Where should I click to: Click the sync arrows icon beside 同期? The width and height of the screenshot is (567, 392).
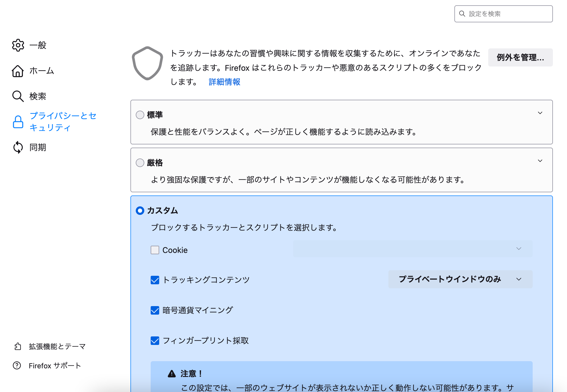[18, 147]
